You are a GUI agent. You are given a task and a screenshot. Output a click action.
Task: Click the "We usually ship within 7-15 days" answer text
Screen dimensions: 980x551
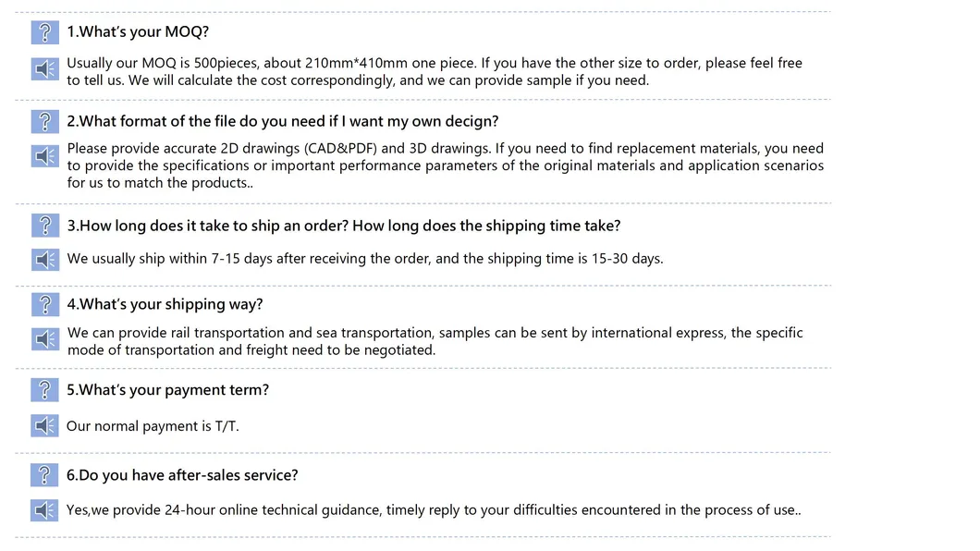pos(364,259)
